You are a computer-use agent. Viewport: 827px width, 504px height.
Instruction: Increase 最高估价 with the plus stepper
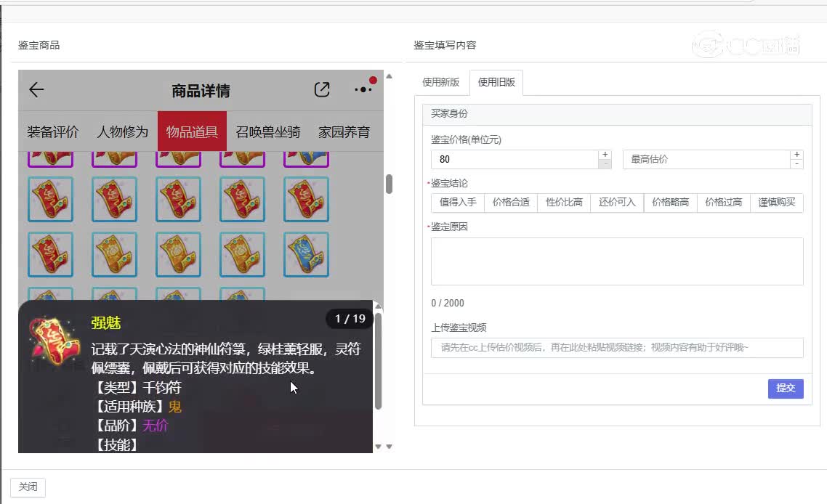797,155
